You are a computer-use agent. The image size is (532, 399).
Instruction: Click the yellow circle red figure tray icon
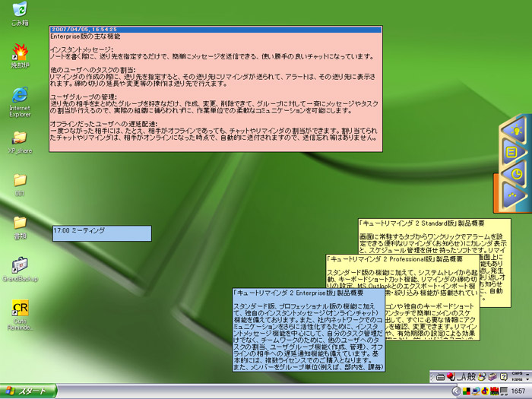485,391
